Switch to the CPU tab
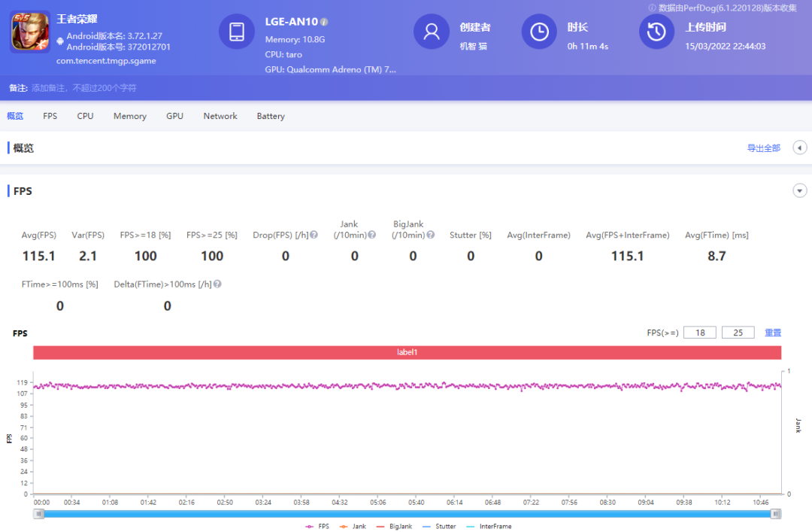 pyautogui.click(x=85, y=116)
